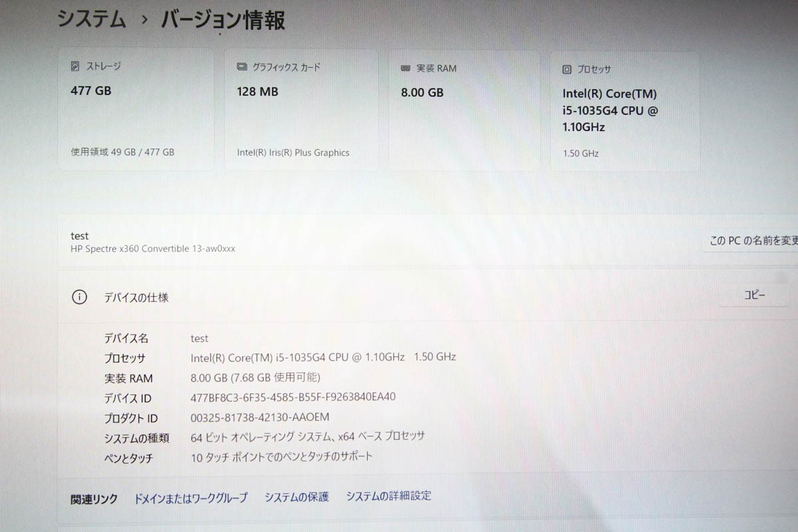Screen dimensions: 798x532
Task: Select the グラフィックス カード 128 MB card
Action: point(301,110)
